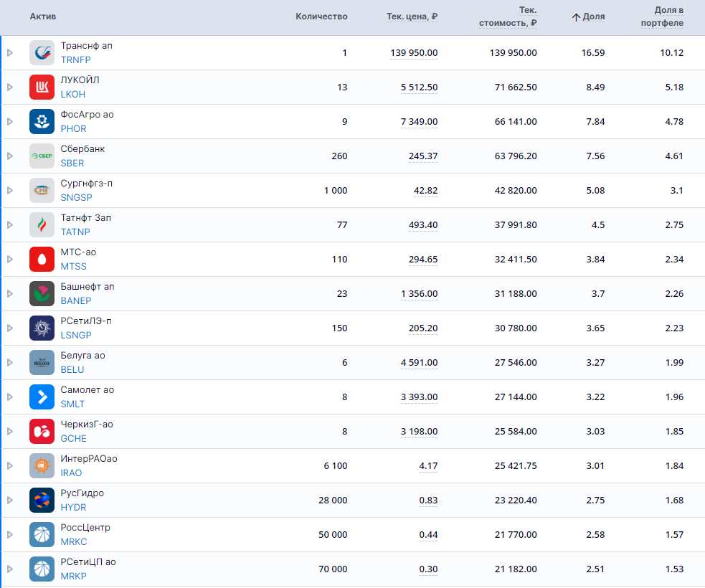
Task: Sort by the Доля column header
Action: [593, 16]
